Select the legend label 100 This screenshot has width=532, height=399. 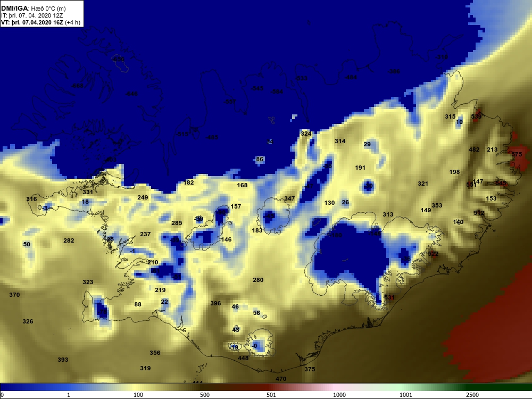click(138, 395)
